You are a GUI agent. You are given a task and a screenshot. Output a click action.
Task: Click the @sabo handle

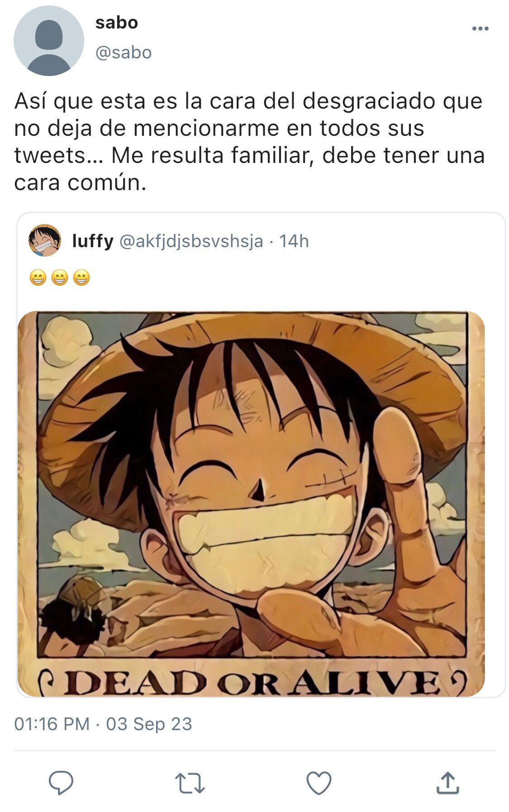click(123, 53)
